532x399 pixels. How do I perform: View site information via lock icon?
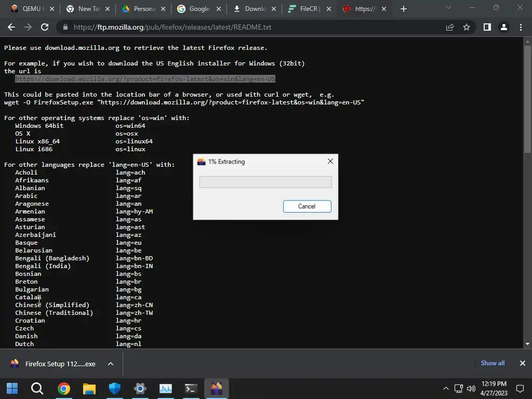coord(65,27)
